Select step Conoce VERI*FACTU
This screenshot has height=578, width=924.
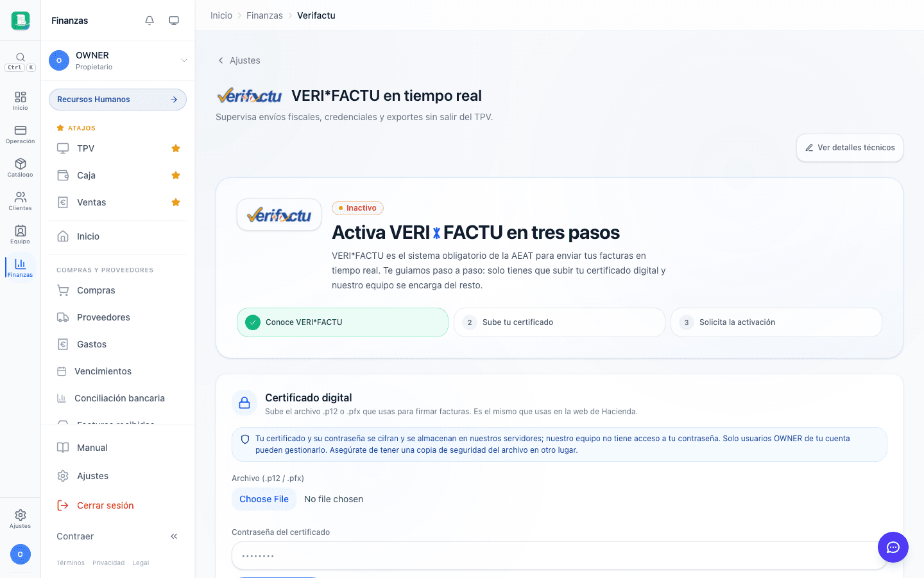(x=343, y=322)
